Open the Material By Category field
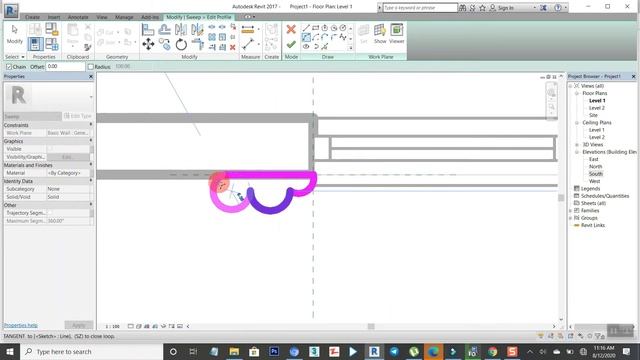The height and width of the screenshot is (360, 640). [x=68, y=173]
